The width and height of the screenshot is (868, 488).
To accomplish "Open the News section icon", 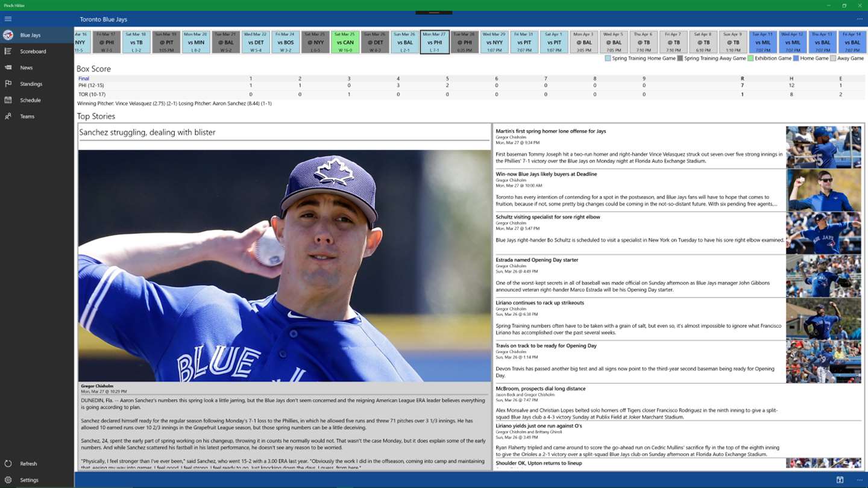I will [x=8, y=67].
